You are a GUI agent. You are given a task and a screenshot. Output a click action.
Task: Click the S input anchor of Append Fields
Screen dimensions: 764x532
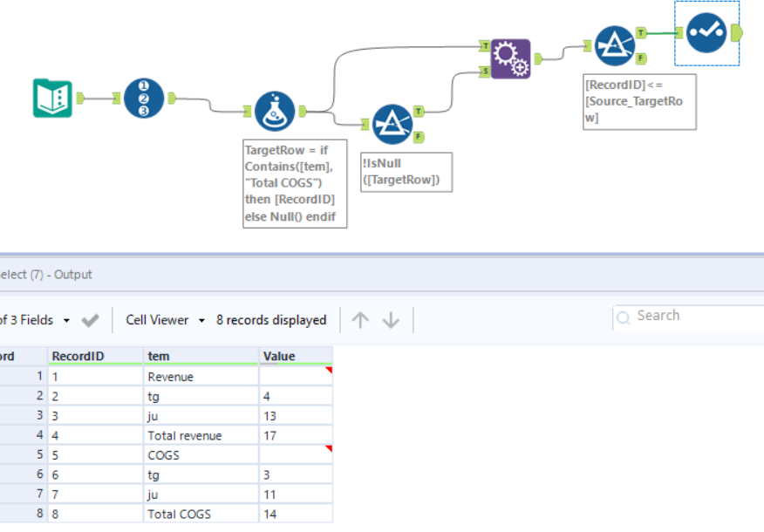pyautogui.click(x=484, y=72)
